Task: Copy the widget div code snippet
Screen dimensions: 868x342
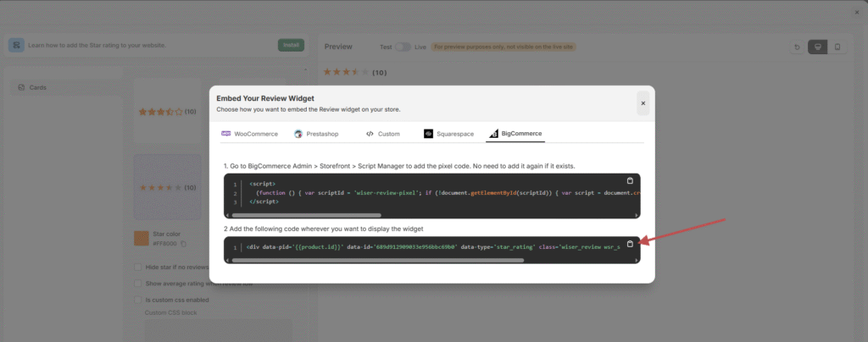Action: point(629,244)
